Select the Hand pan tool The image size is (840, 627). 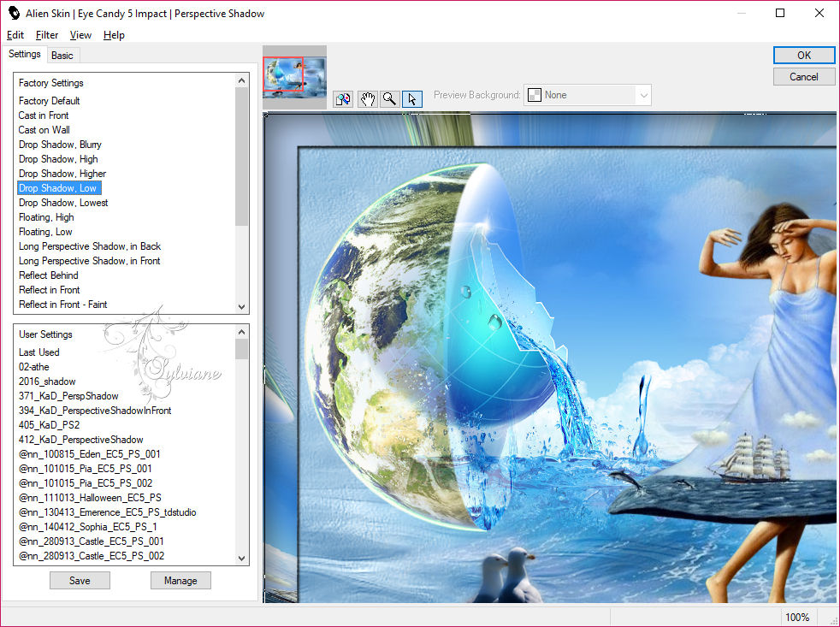click(x=367, y=99)
